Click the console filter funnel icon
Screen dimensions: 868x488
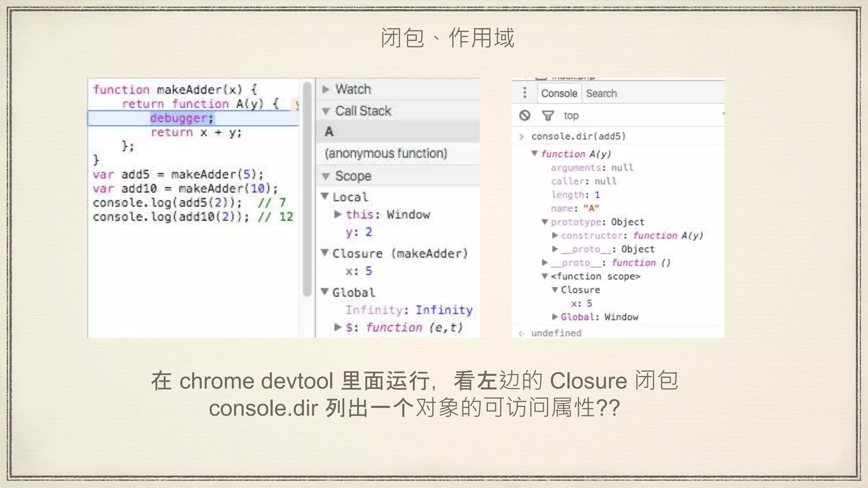(548, 115)
